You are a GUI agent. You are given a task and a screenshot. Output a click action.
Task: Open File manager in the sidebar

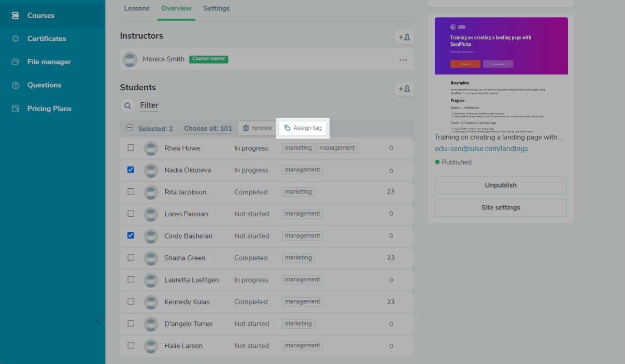coord(49,62)
